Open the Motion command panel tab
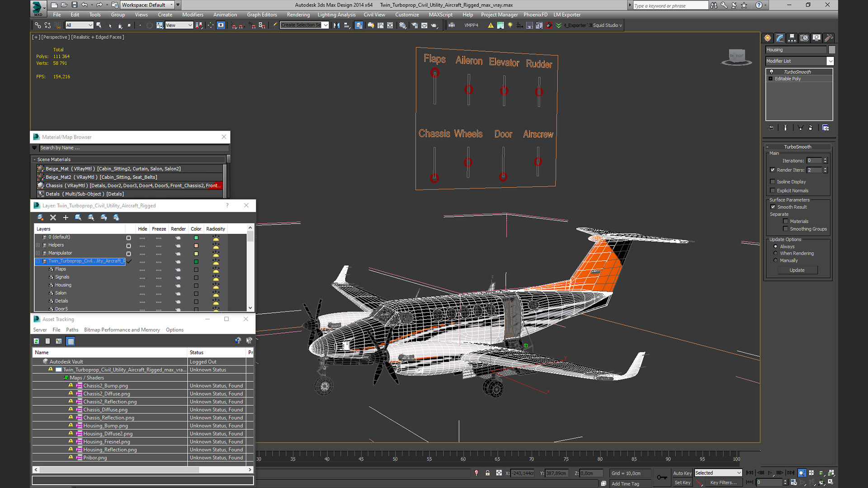The image size is (868, 488). [804, 38]
